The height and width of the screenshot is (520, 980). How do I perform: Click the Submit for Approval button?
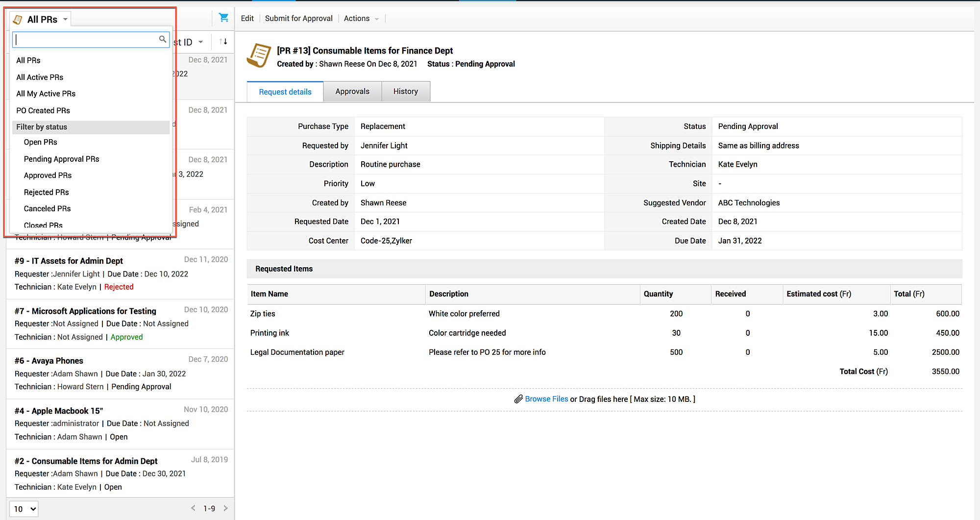click(x=298, y=19)
